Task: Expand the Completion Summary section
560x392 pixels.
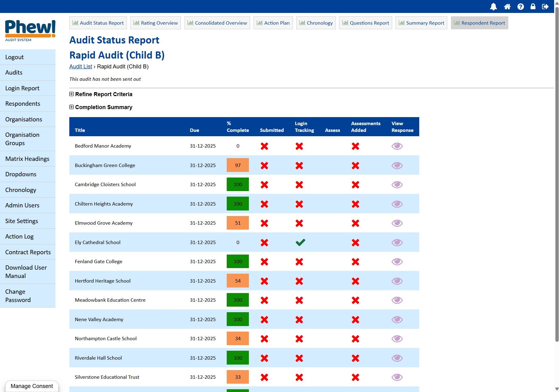Action: click(71, 107)
